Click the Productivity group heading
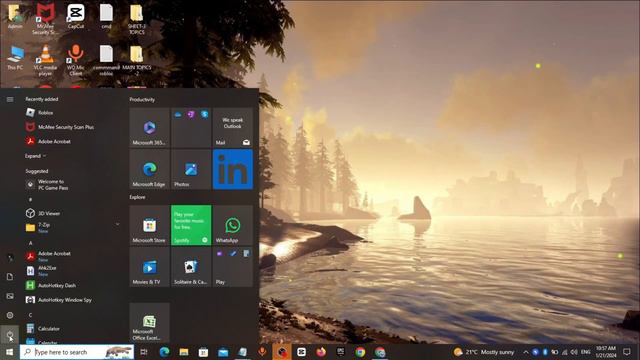Screen dimensions: 640x360 (142, 100)
